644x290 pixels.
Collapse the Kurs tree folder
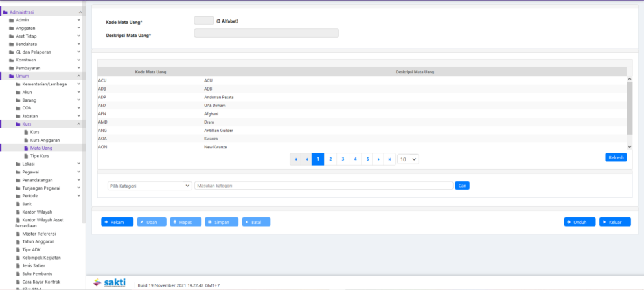coord(78,124)
